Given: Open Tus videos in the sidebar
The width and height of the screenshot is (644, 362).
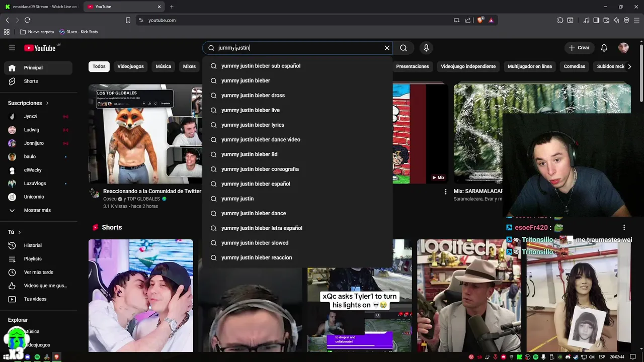Looking at the screenshot, I should [38, 299].
